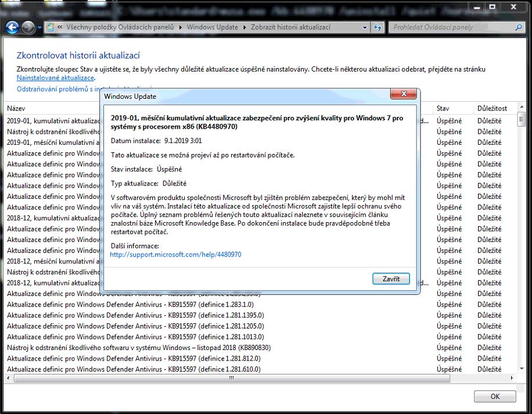Sort list by the Důležitost column header
This screenshot has width=532, height=414.
click(x=492, y=108)
